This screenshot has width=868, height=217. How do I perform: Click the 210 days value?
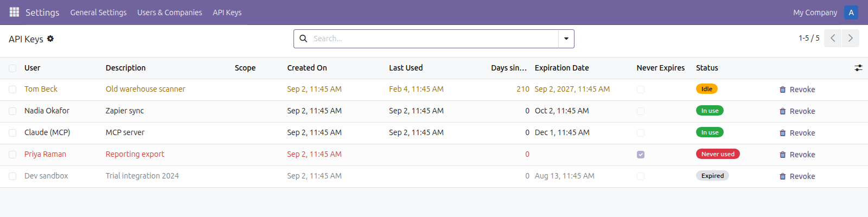523,89
